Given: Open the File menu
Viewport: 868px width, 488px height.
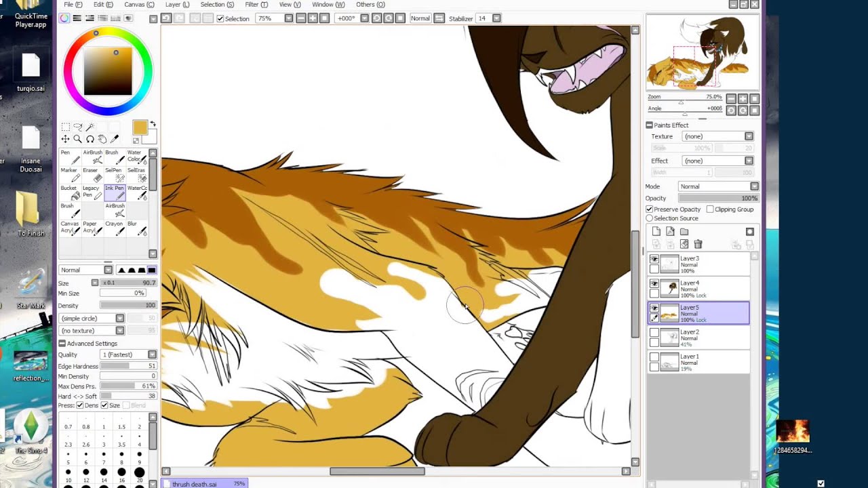Looking at the screenshot, I should click(x=73, y=5).
